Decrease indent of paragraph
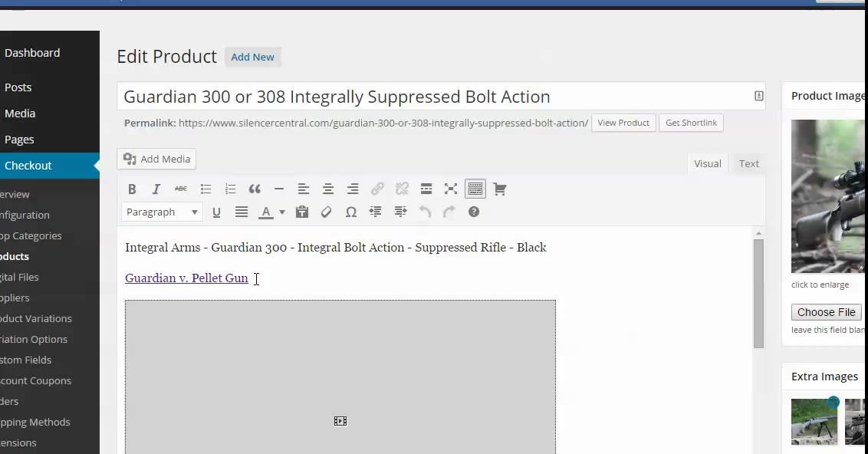This screenshot has width=868, height=454. click(375, 212)
